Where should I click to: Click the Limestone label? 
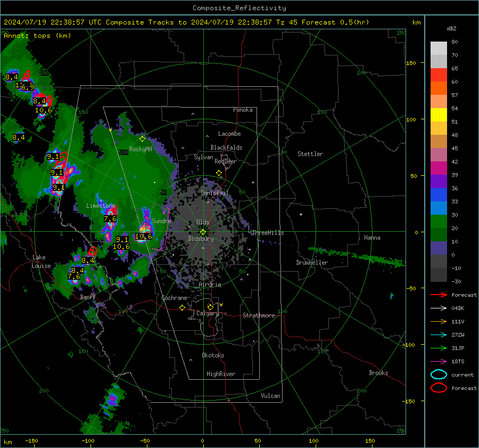pyautogui.click(x=101, y=206)
